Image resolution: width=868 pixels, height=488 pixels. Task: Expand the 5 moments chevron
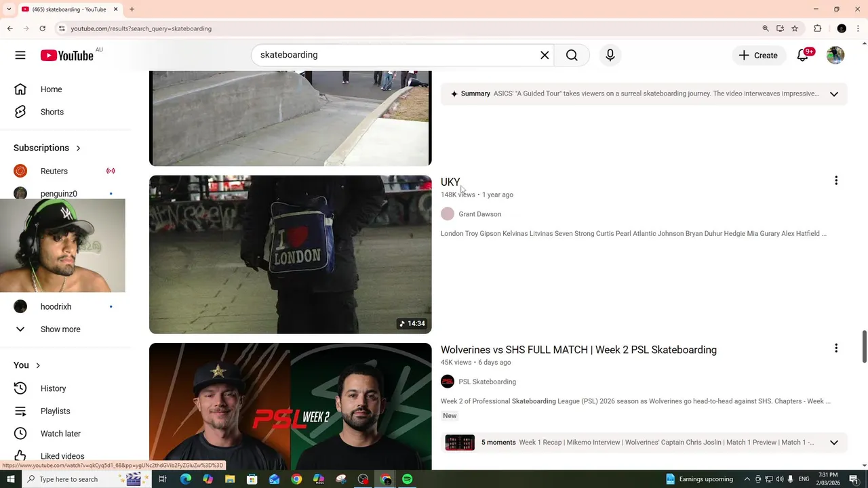(x=834, y=443)
